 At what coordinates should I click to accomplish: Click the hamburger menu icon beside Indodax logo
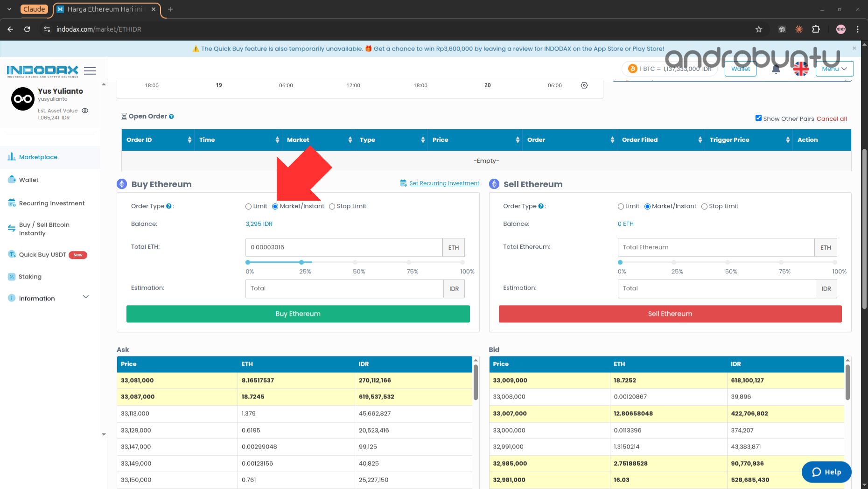[90, 70]
